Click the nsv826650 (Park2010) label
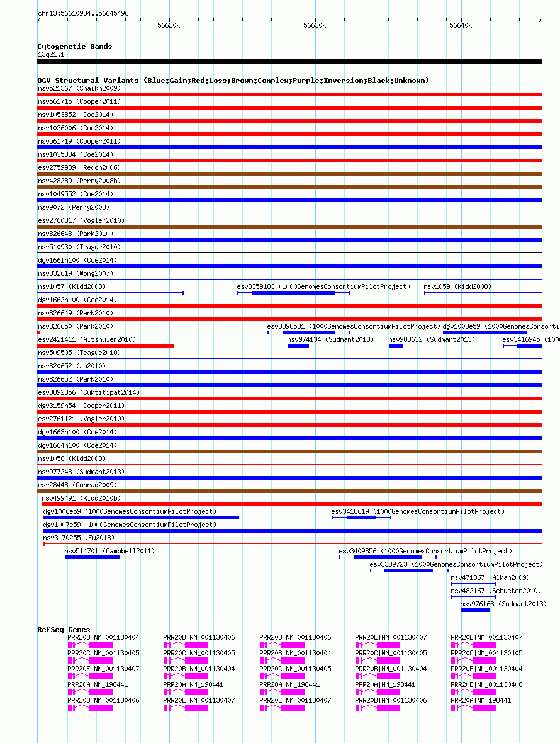The image size is (560, 743). coord(76,327)
